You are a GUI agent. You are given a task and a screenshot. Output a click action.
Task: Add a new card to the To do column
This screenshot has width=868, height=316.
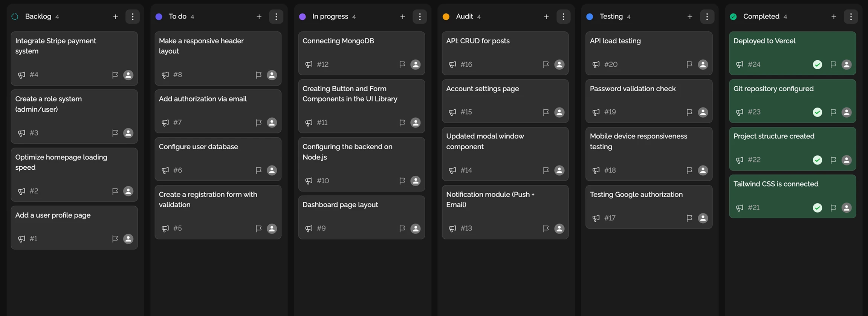[259, 17]
